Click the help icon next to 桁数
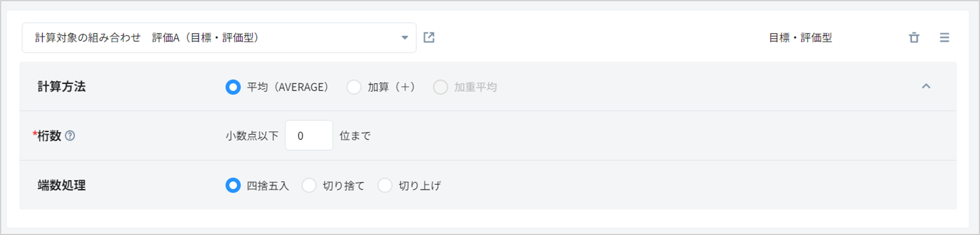Screen dimensions: 980x235 point(70,136)
